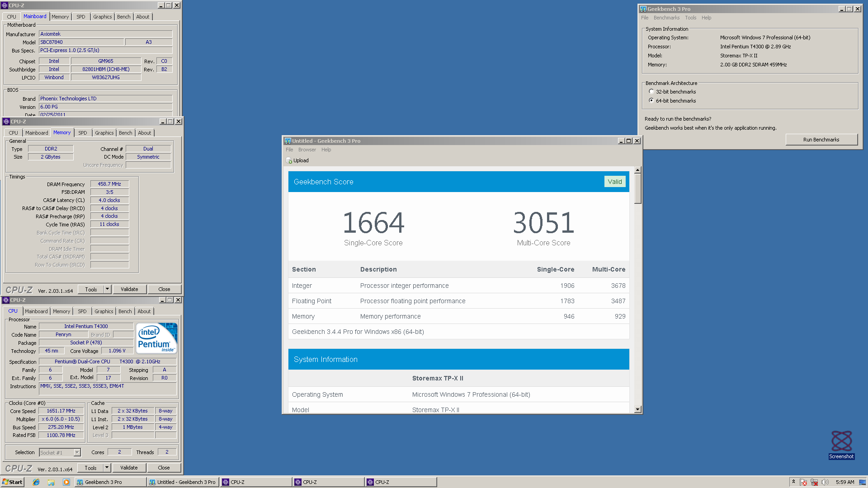Click the Show Desktop icon beside the clock
Viewport: 868px width, 488px height.
pos(863,482)
